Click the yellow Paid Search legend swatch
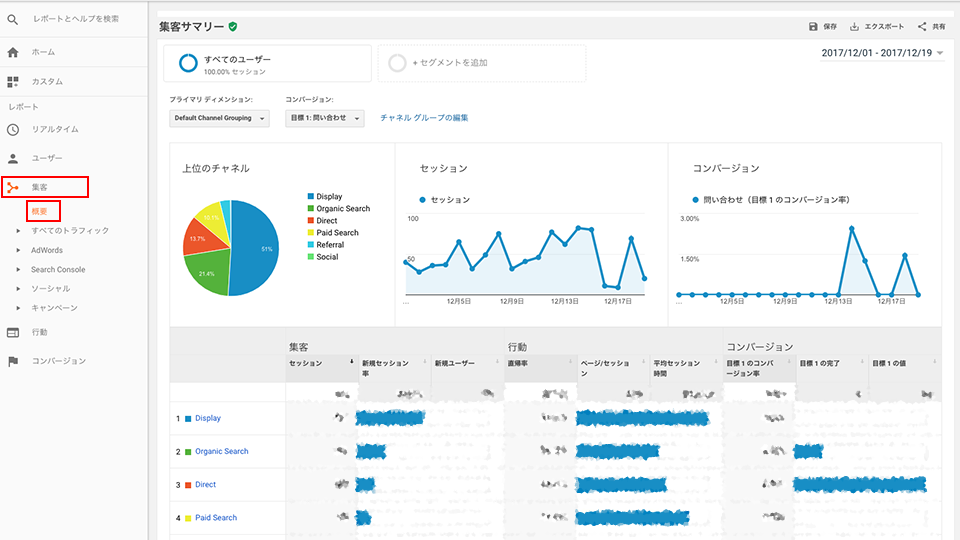Viewport: 960px width, 540px height. 311,233
